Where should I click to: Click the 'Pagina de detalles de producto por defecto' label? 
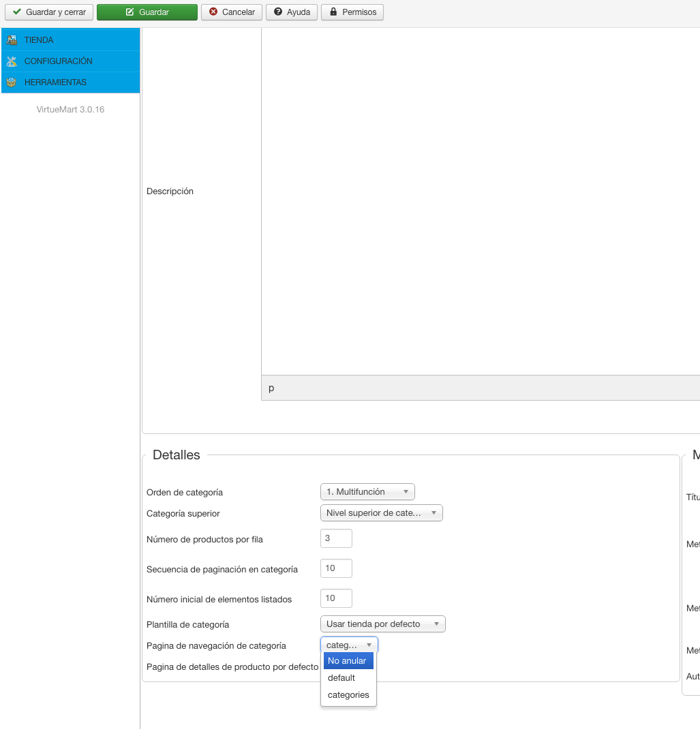pos(232,667)
